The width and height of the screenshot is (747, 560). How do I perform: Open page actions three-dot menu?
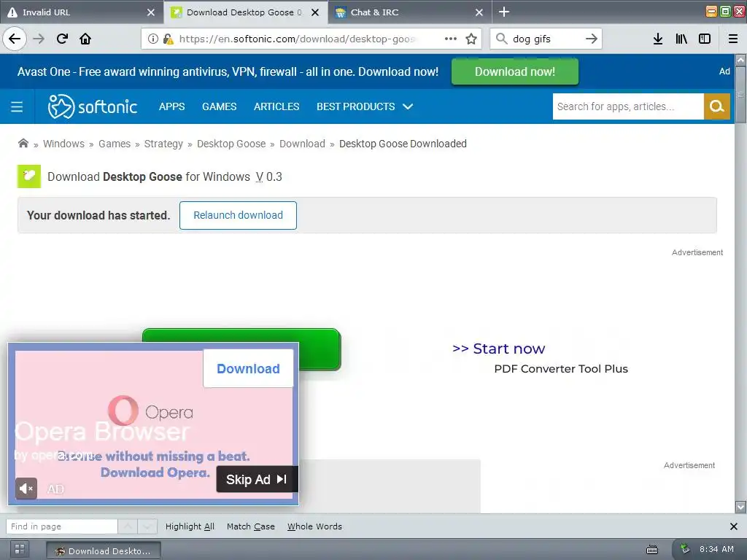(451, 39)
